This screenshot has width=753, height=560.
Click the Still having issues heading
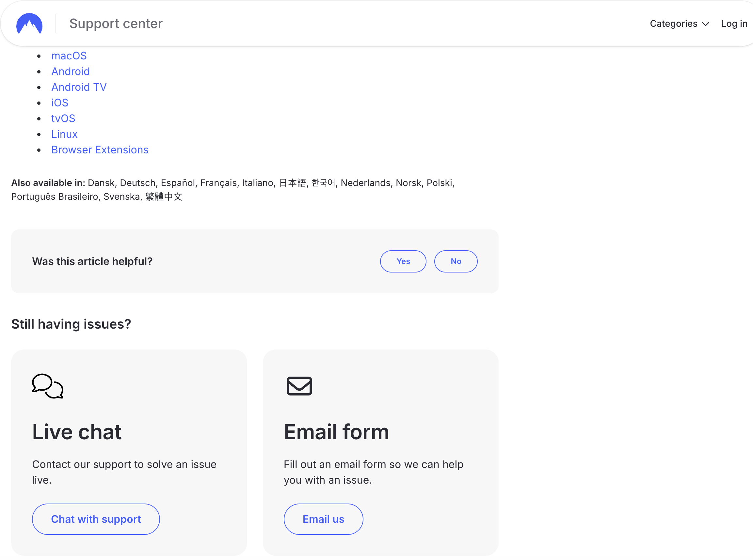pos(71,324)
